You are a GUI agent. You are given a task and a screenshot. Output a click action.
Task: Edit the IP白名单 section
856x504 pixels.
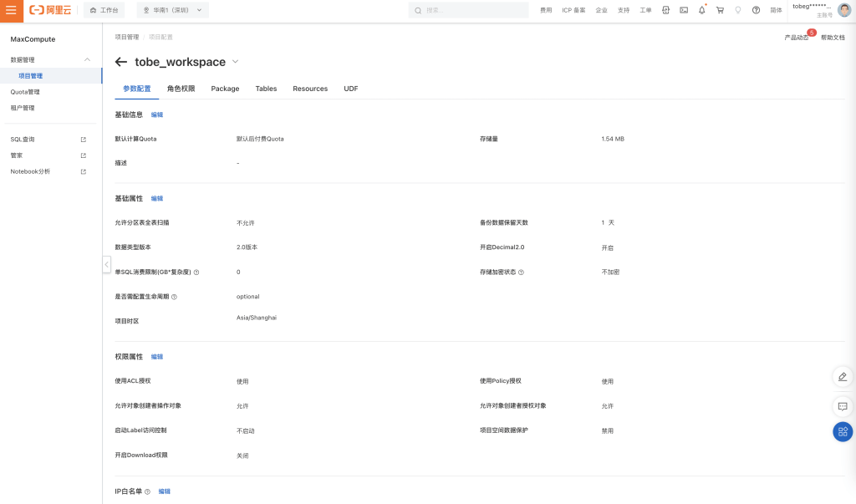tap(165, 491)
